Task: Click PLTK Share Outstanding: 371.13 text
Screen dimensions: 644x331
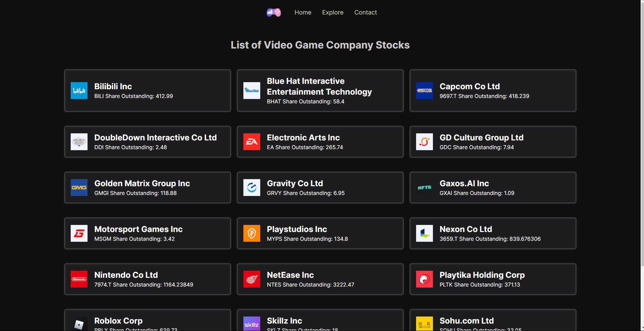Action: tap(480, 285)
